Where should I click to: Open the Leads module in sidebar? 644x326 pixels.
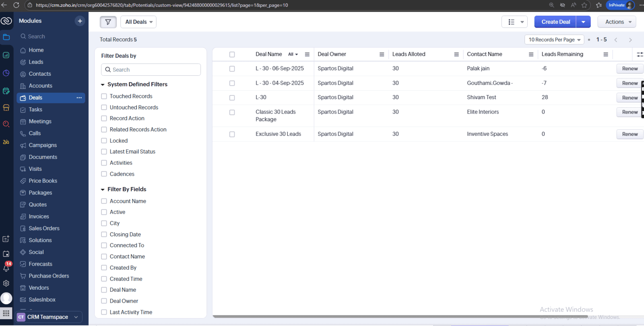(36, 62)
